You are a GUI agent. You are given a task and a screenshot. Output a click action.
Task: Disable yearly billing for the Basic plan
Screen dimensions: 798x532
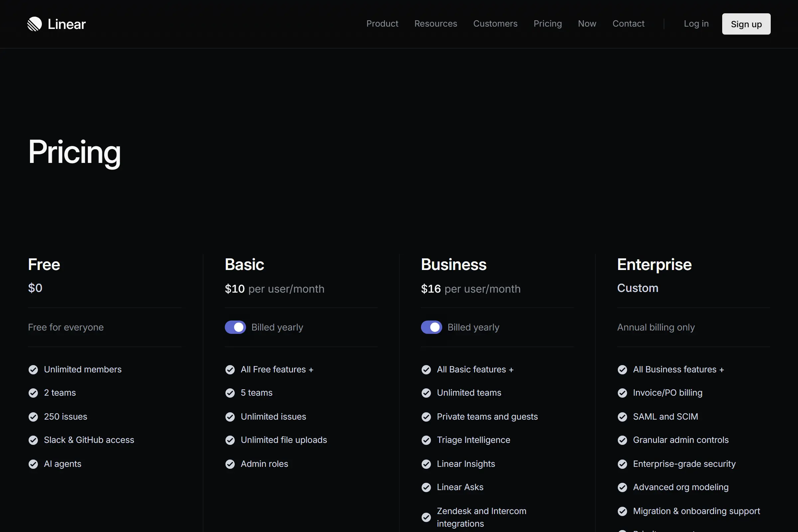coord(235,327)
